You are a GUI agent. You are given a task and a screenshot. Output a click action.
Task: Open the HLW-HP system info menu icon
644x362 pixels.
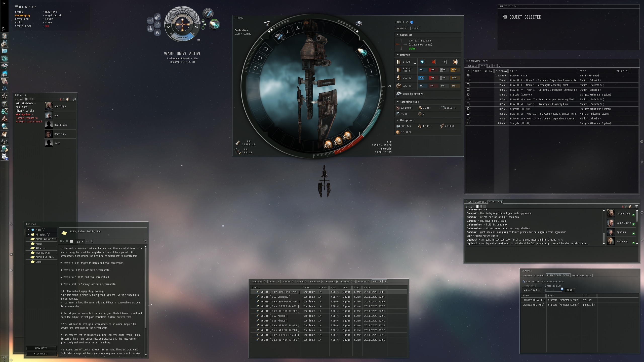pyautogui.click(x=17, y=7)
